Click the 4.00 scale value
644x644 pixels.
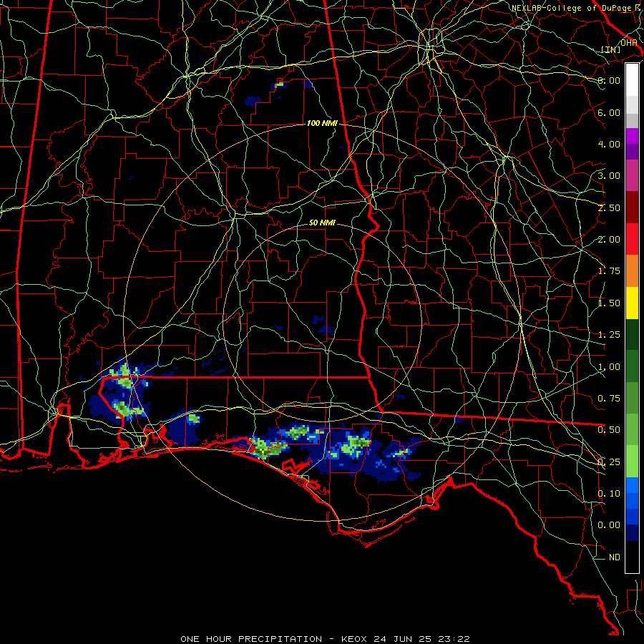click(609, 144)
